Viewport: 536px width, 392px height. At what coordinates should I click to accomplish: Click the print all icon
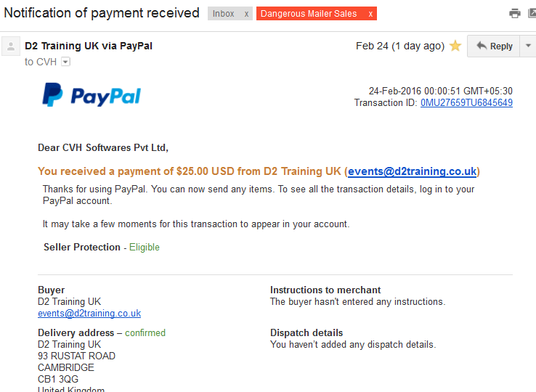[514, 13]
